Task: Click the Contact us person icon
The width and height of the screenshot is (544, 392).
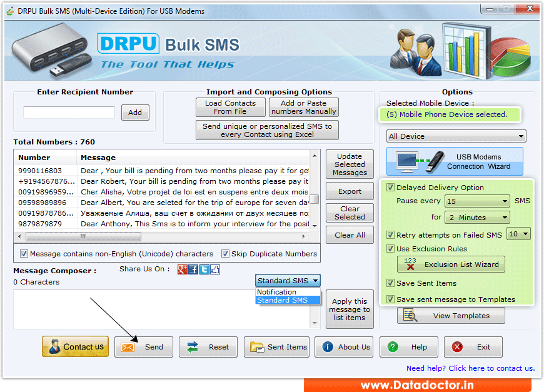Action: tap(54, 346)
